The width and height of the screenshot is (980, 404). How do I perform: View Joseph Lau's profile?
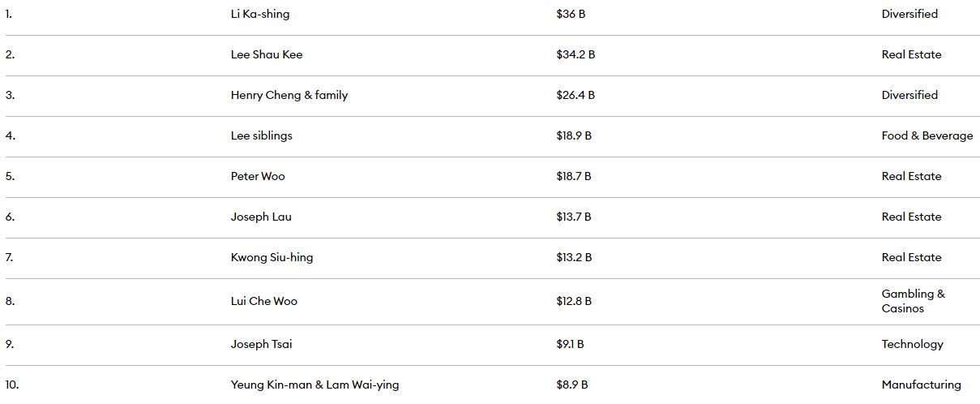(261, 217)
